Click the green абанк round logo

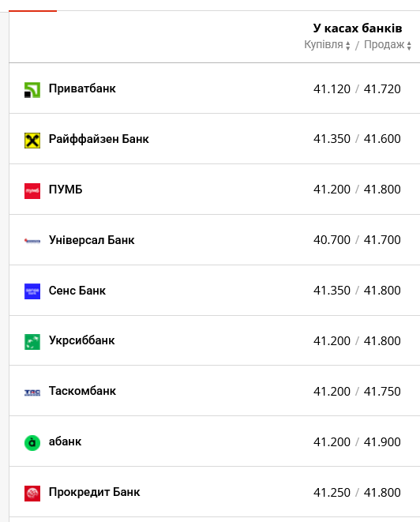pos(32,443)
